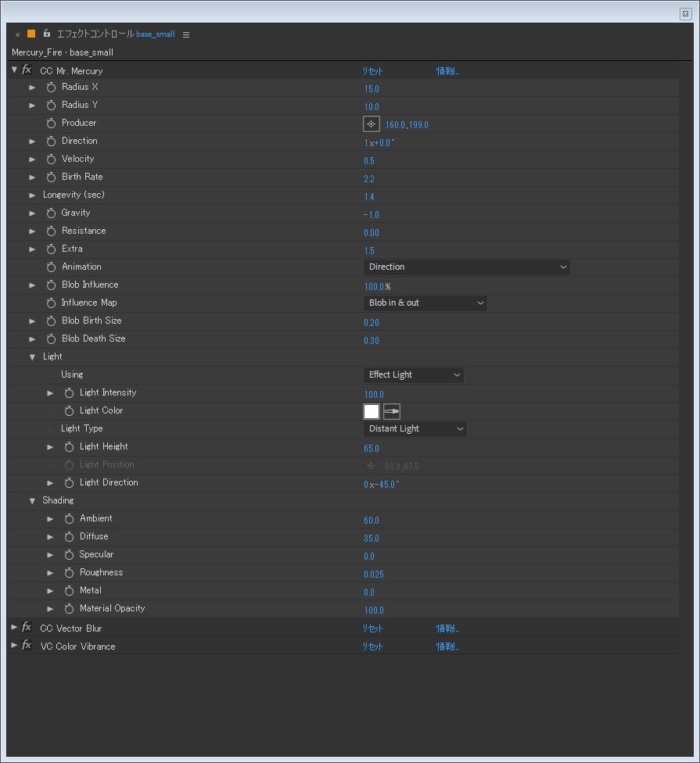
Task: Toggle the Birth Rate stopwatch
Action: [51, 177]
